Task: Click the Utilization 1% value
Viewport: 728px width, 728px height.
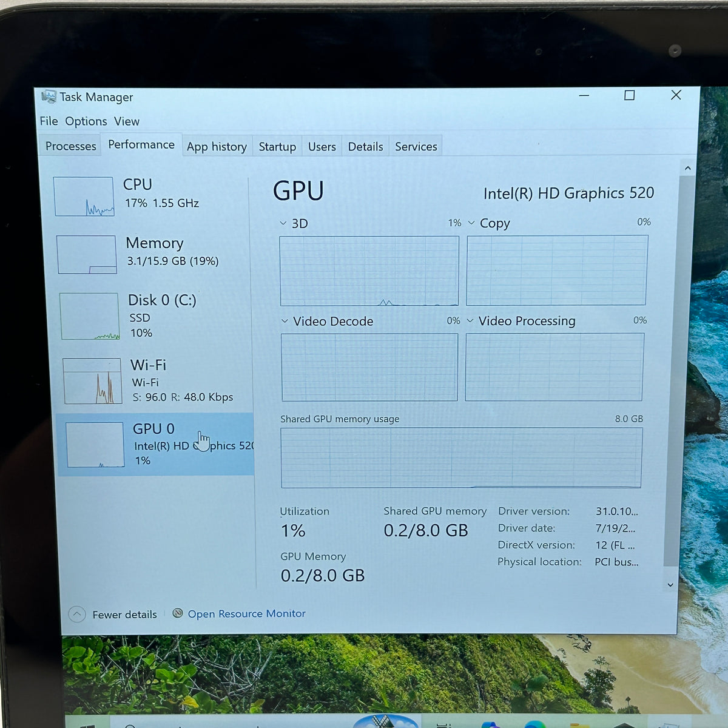Action: [293, 531]
